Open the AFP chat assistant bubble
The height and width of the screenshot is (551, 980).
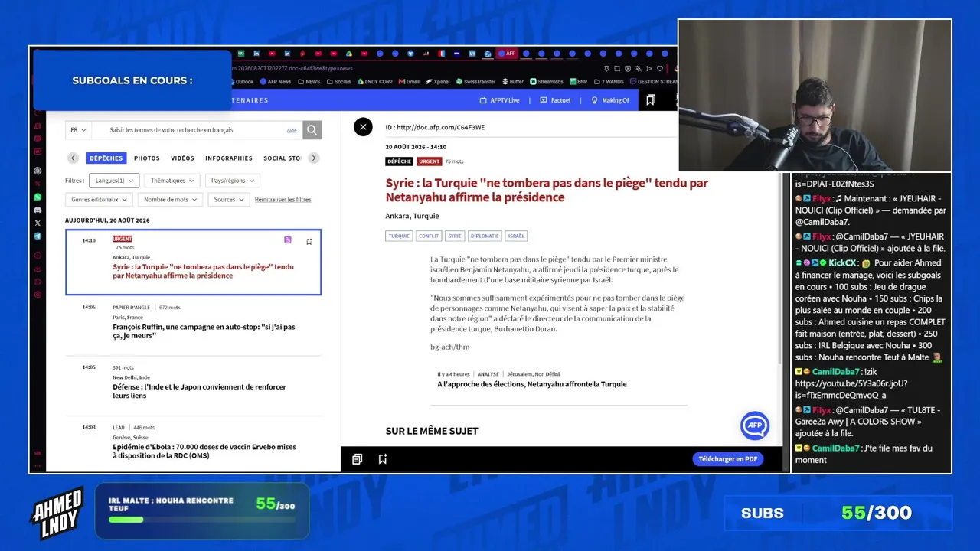point(754,425)
